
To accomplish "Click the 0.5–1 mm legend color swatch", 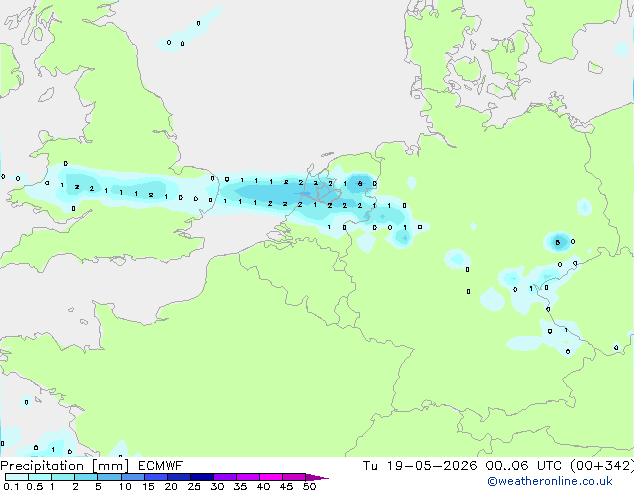I will pos(40,477).
